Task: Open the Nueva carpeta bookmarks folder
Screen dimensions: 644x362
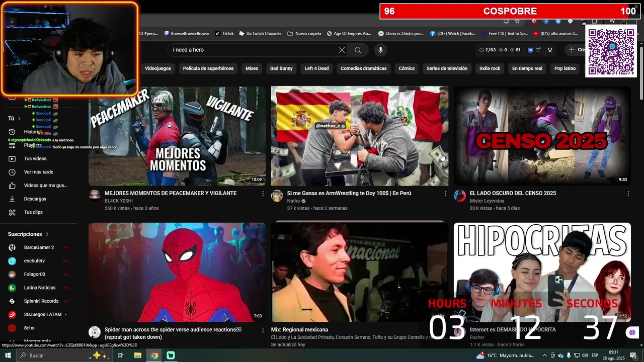Action: [304, 34]
